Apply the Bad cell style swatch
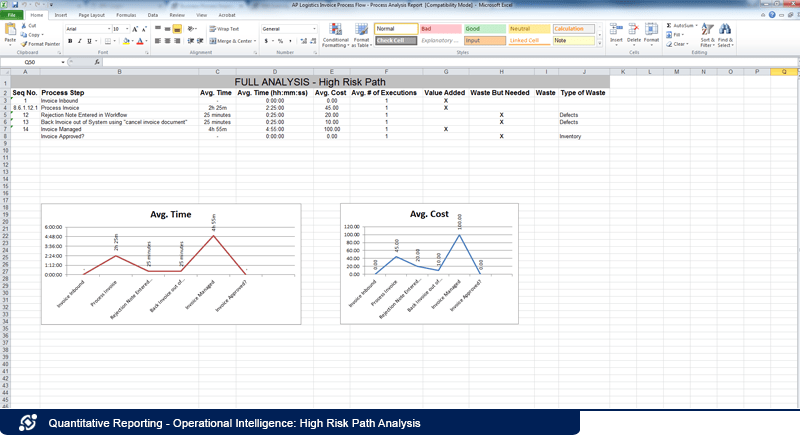The image size is (800, 435). [440, 29]
